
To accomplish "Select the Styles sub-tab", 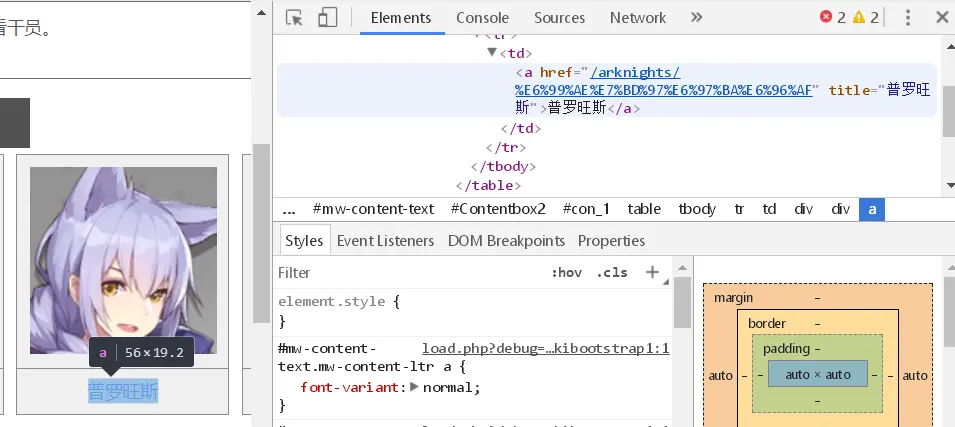I will (x=304, y=241).
